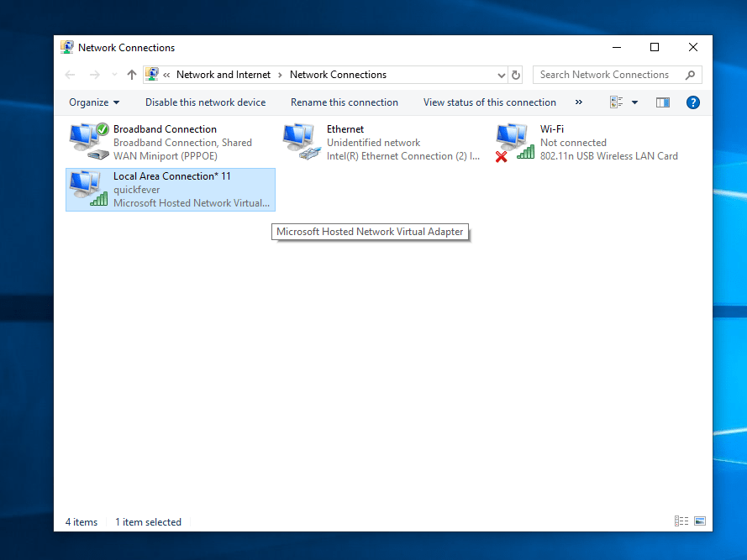Switch to details view in status bar

(x=681, y=521)
